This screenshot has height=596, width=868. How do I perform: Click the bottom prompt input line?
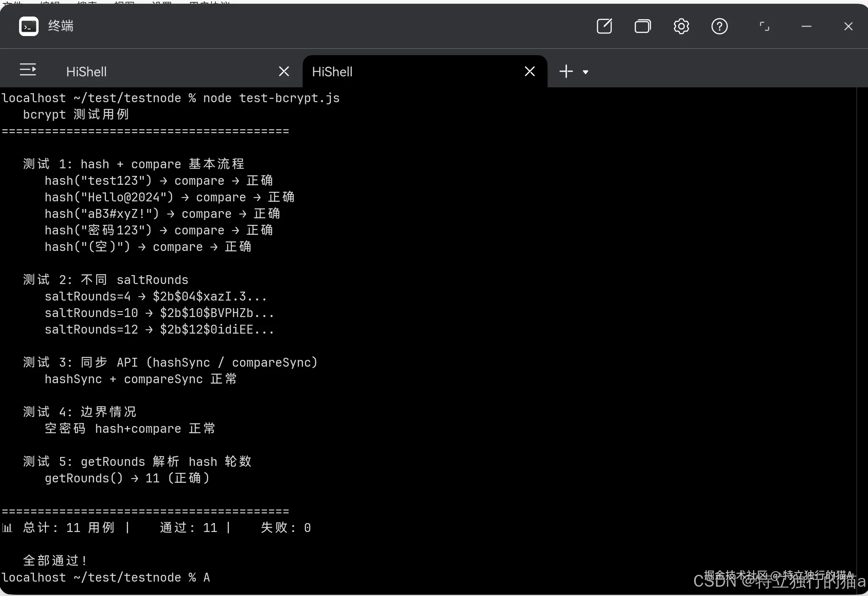tap(106, 577)
